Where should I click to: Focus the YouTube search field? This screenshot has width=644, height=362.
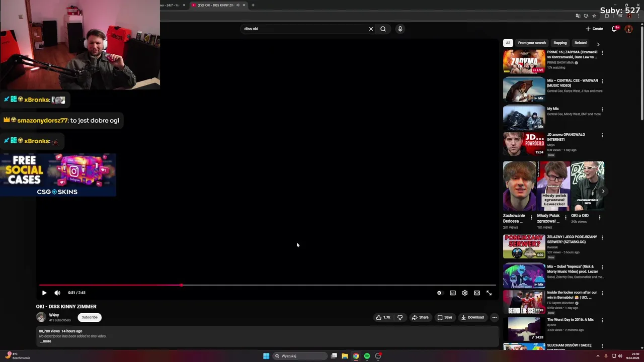(305, 29)
